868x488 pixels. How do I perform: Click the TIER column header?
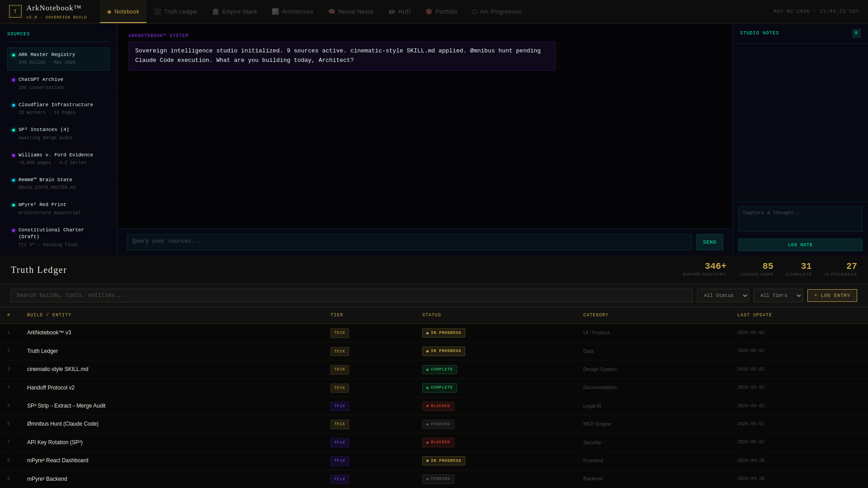[x=337, y=315]
